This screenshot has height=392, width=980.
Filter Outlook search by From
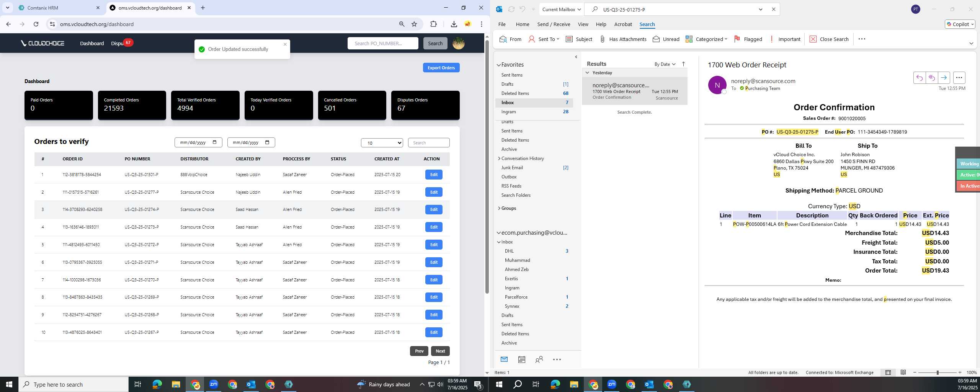(510, 39)
